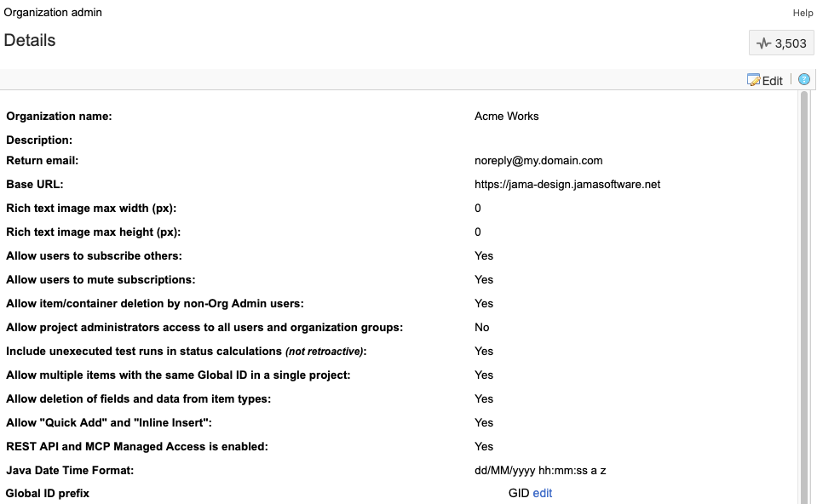Click the 'REST API and MCP Managed Access' label

(136, 447)
